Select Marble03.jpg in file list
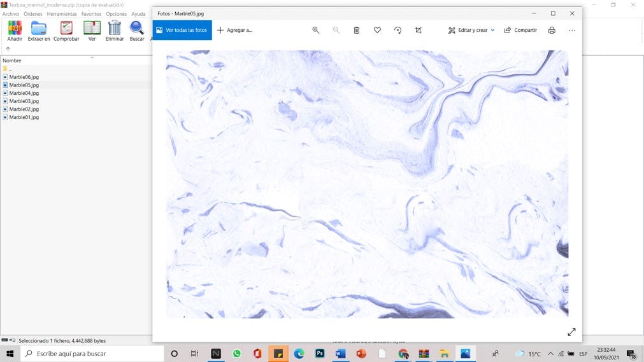The height and width of the screenshot is (362, 644). 24,101
